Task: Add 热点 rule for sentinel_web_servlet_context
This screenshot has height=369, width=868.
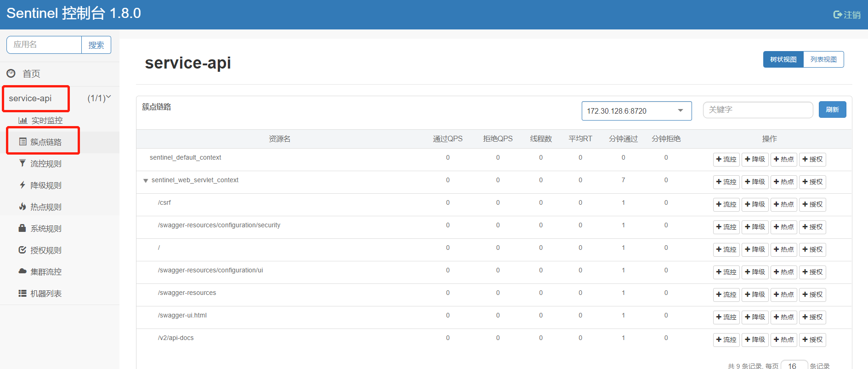Action: pos(783,182)
